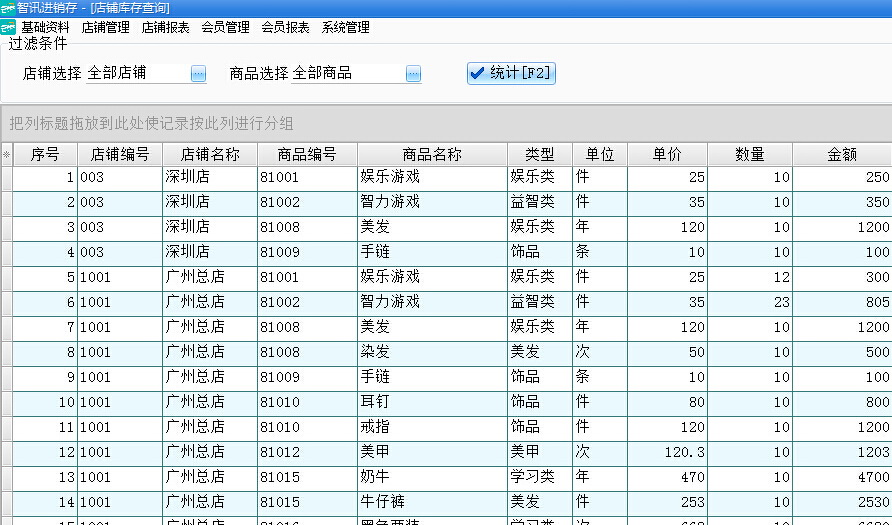Image resolution: width=892 pixels, height=525 pixels.
Task: Open the 会员报表 menu
Action: click(x=286, y=27)
